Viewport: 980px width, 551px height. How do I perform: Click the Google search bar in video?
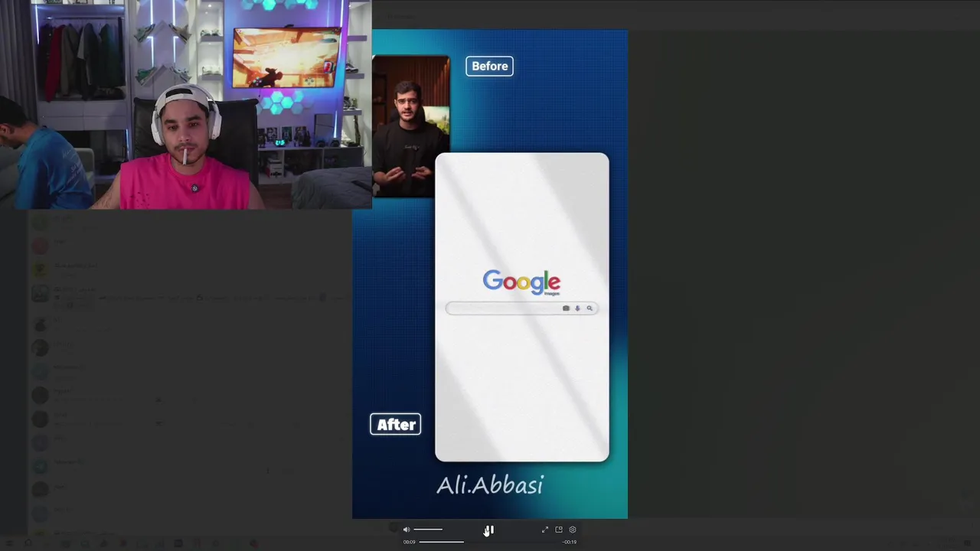(x=522, y=308)
